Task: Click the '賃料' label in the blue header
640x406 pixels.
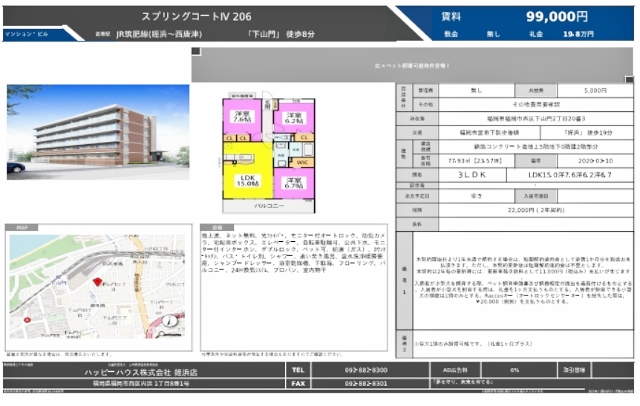Action: tap(451, 17)
